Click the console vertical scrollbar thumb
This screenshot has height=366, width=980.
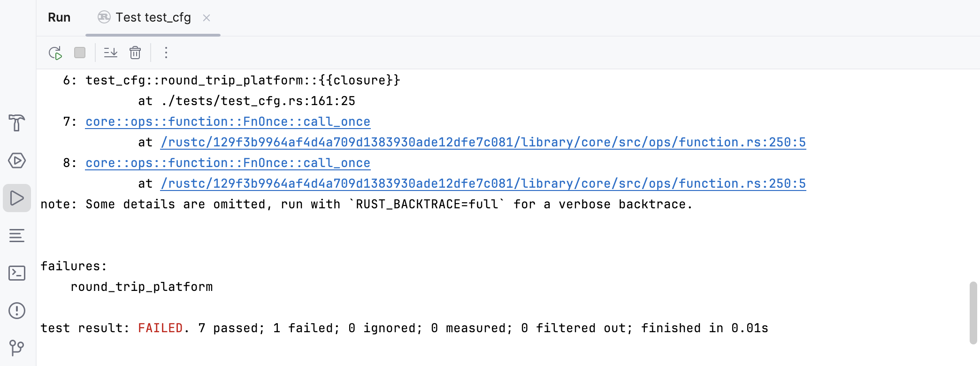[973, 313]
